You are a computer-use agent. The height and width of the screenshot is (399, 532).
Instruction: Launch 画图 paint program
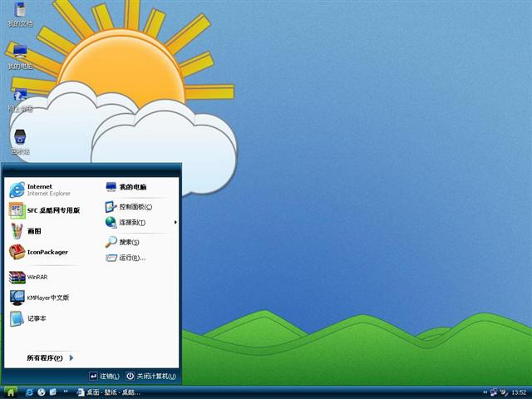click(x=26, y=231)
